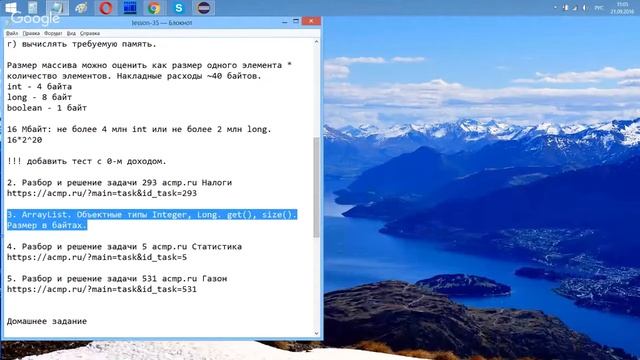Image resolution: width=640 pixels, height=360 pixels.
Task: Click the line '5. Разбор и решение задачи 531'
Action: pos(117,278)
